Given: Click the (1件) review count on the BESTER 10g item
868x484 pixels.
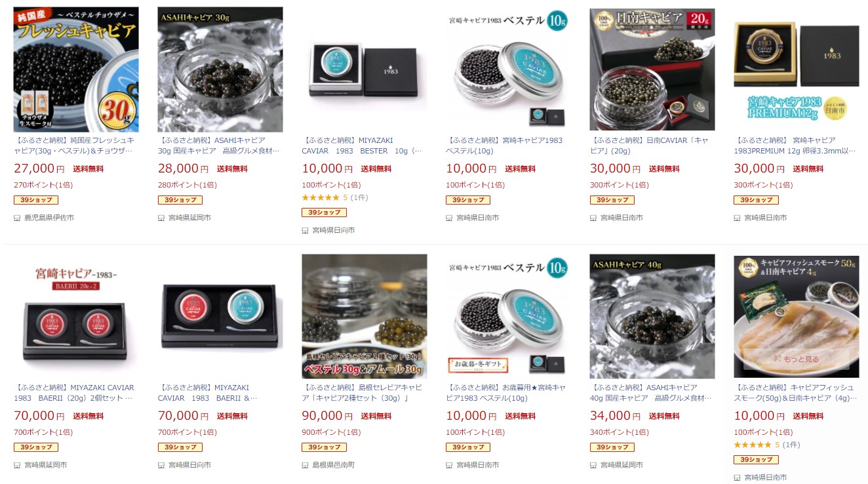Looking at the screenshot, I should click(x=359, y=197).
